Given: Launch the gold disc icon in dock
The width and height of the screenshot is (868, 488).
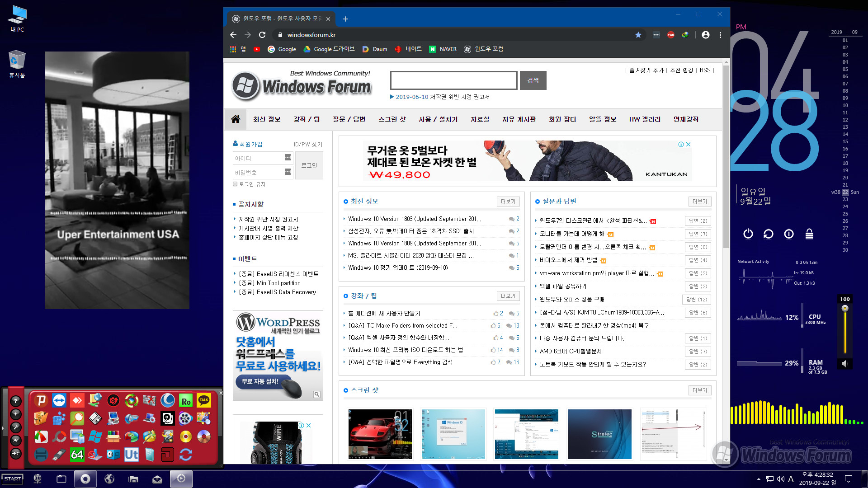Looking at the screenshot, I should (x=186, y=436).
